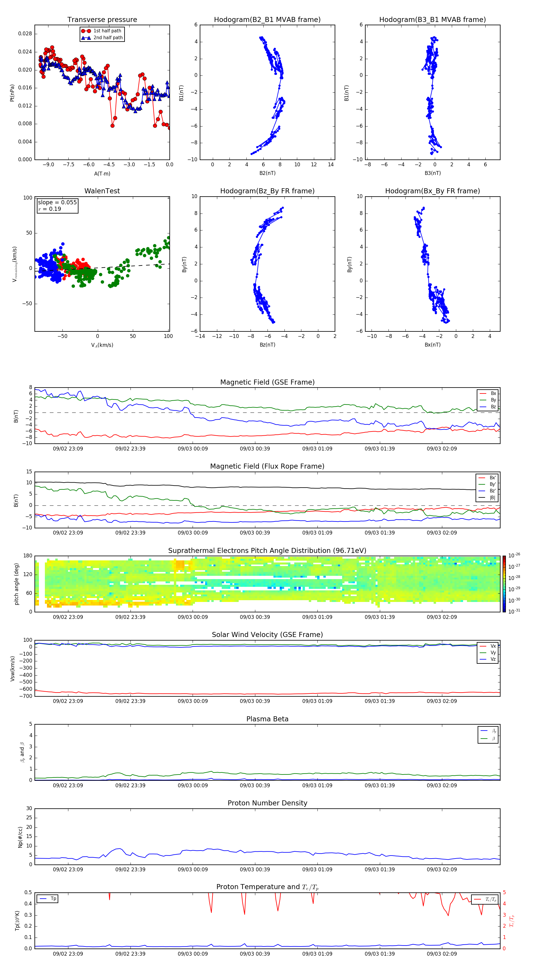Image resolution: width=535 pixels, height=980 pixels.
Task: Click the pitch angle color scale bar
Action: [x=504, y=584]
